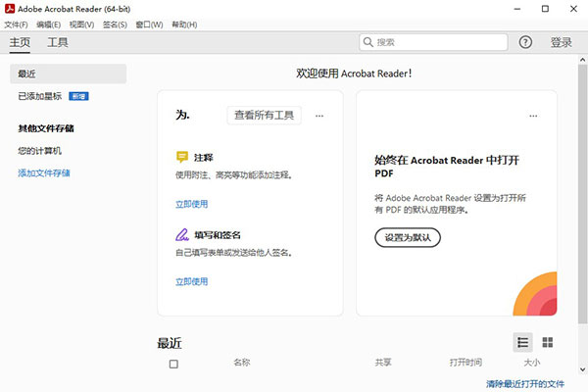Select 已添加星标 in the sidebar
Viewport: 588px width, 392px height.
[39, 97]
